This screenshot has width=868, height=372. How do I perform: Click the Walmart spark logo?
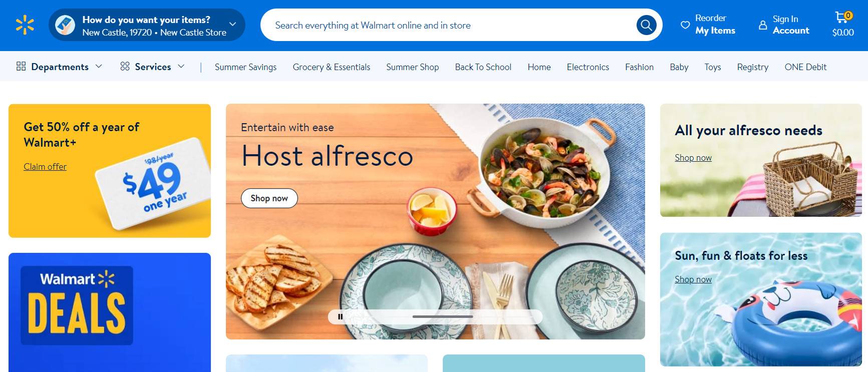point(25,25)
